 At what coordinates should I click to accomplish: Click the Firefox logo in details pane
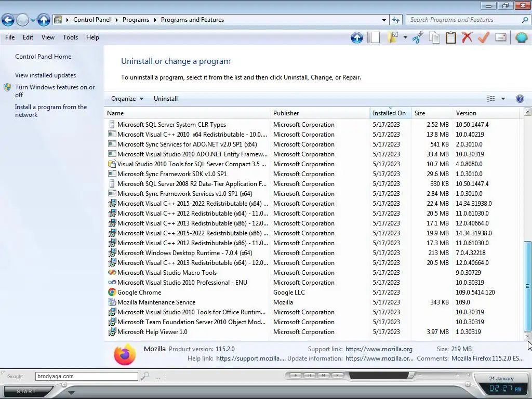(x=125, y=354)
